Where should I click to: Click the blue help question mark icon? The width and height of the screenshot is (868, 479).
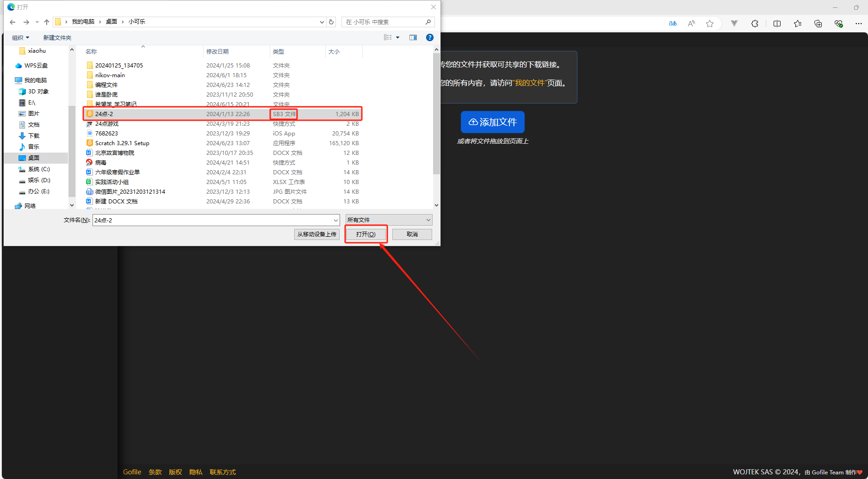point(430,37)
